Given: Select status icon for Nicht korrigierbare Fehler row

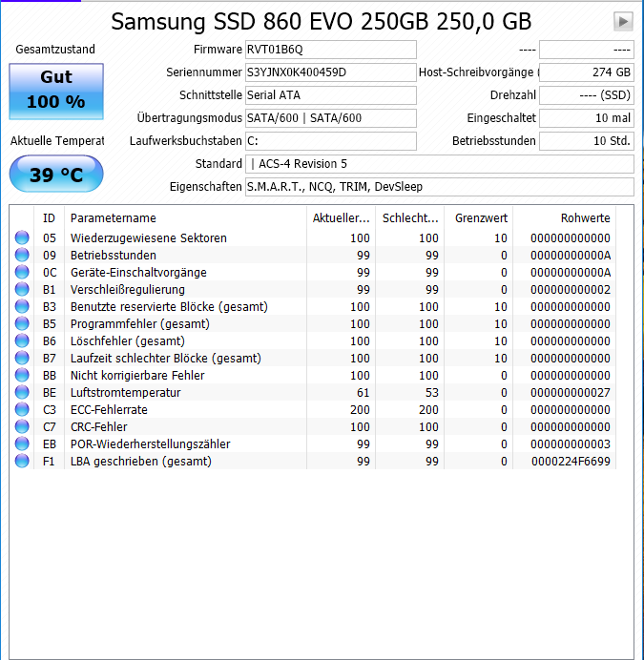Looking at the screenshot, I should pos(22,375).
